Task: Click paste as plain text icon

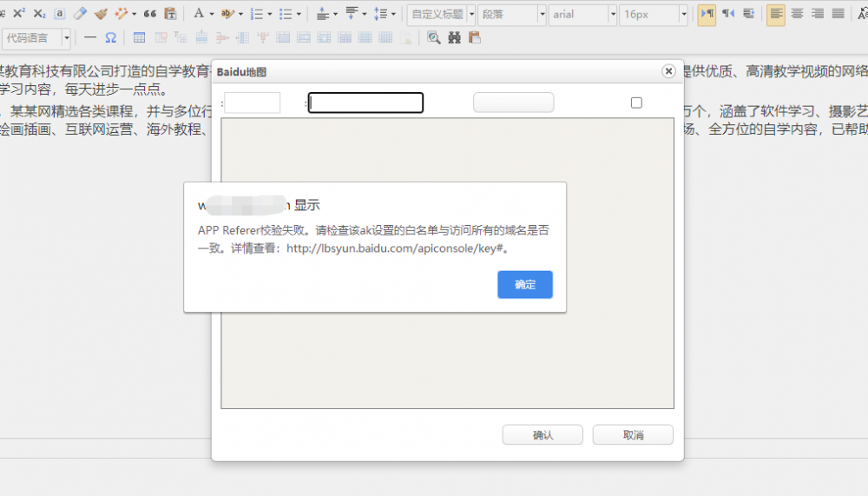Action: 170,13
